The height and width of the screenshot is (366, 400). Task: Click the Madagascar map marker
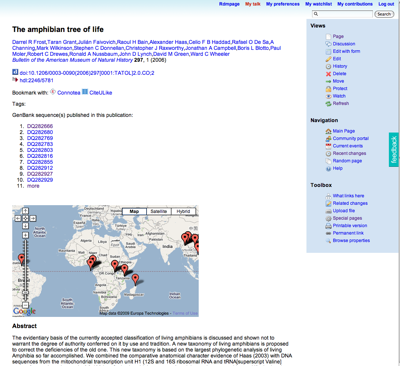click(135, 279)
